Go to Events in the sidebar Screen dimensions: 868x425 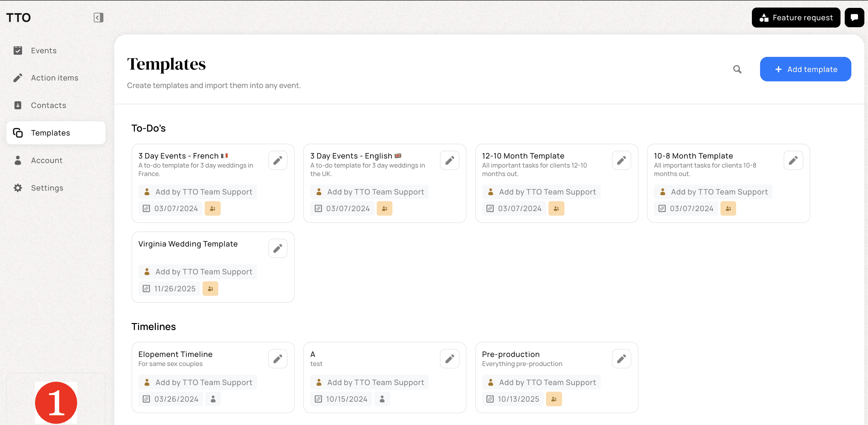point(56,51)
